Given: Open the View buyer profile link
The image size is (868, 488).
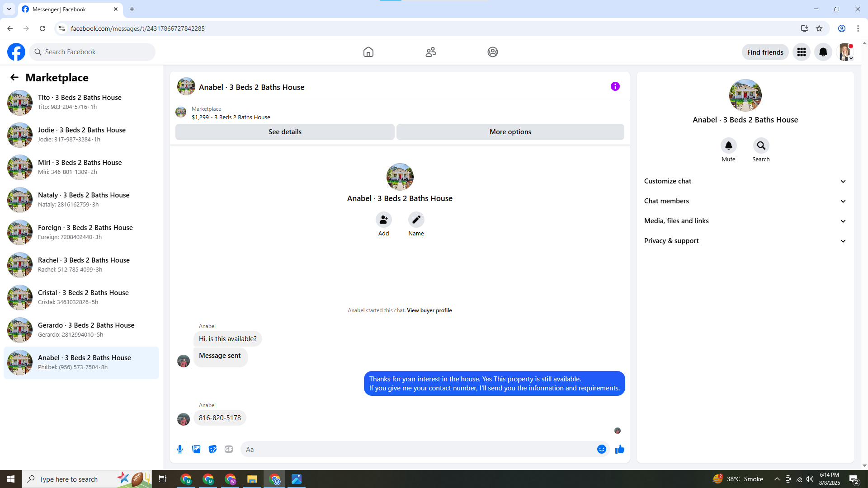Looking at the screenshot, I should (x=429, y=310).
